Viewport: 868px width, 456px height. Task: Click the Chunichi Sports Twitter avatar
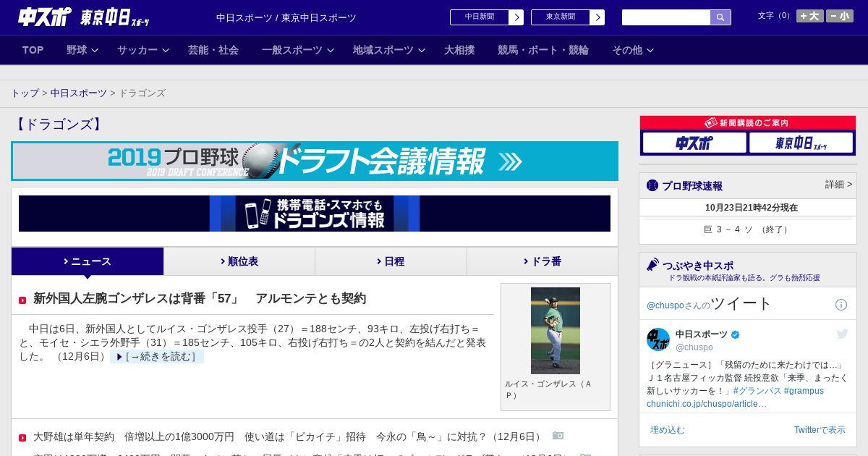pyautogui.click(x=658, y=339)
